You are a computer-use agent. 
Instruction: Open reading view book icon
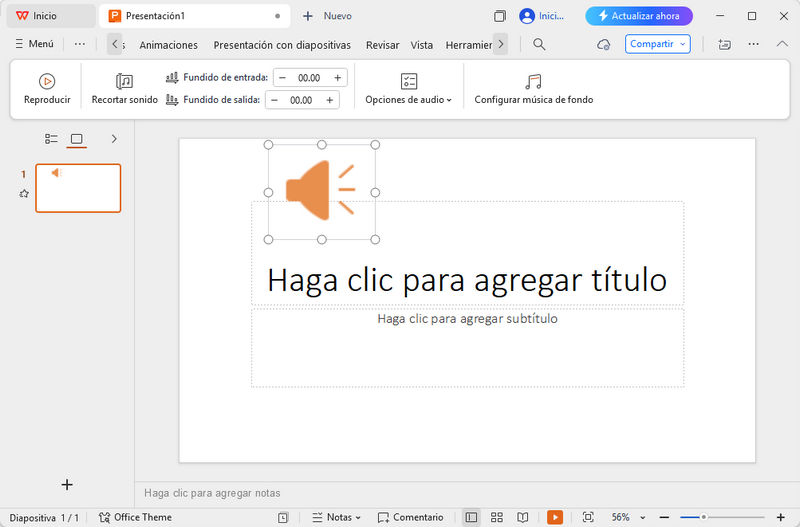pos(522,517)
